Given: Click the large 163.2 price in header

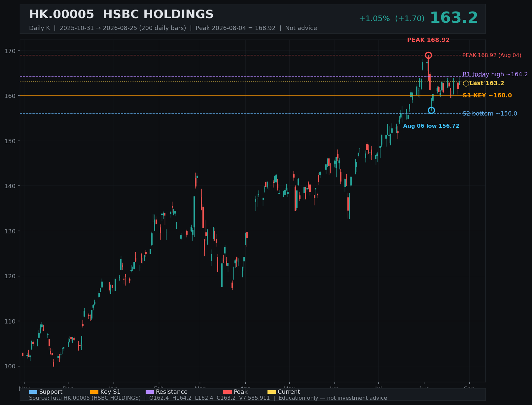Looking at the screenshot, I should [x=454, y=18].
